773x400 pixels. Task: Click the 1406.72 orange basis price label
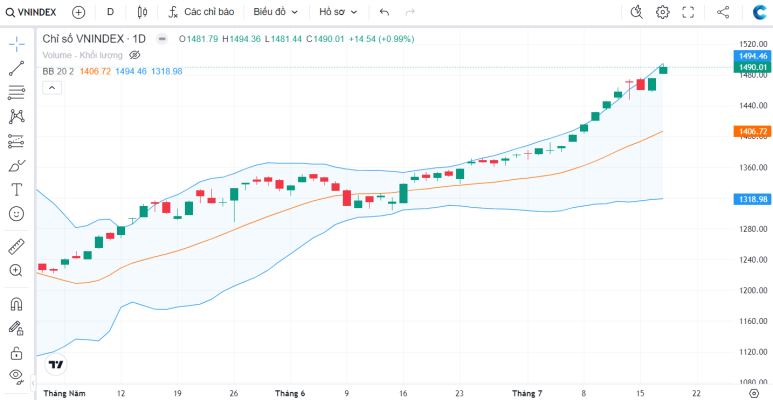tap(753, 131)
